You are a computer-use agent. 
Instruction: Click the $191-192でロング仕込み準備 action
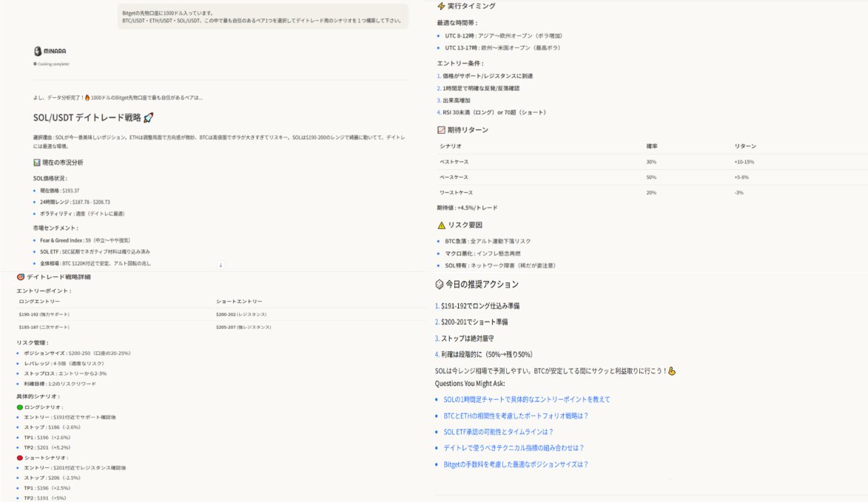coord(480,306)
